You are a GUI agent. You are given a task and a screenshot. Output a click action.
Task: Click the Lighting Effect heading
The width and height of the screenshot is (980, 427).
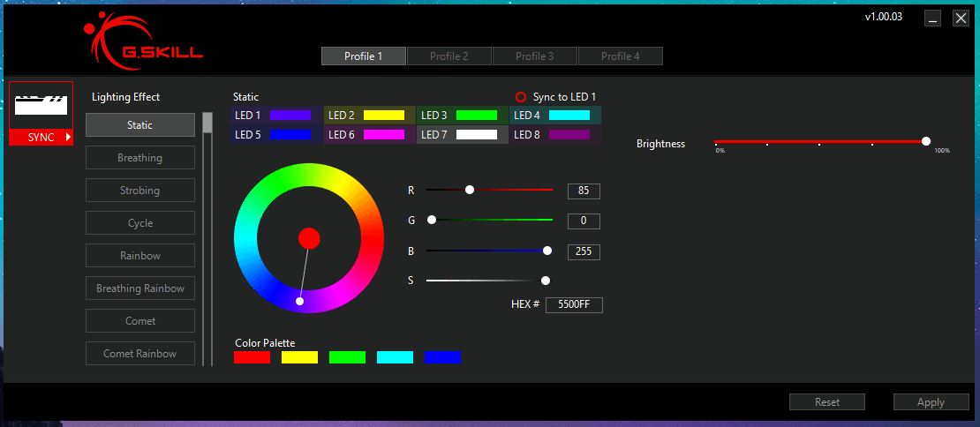tap(125, 97)
